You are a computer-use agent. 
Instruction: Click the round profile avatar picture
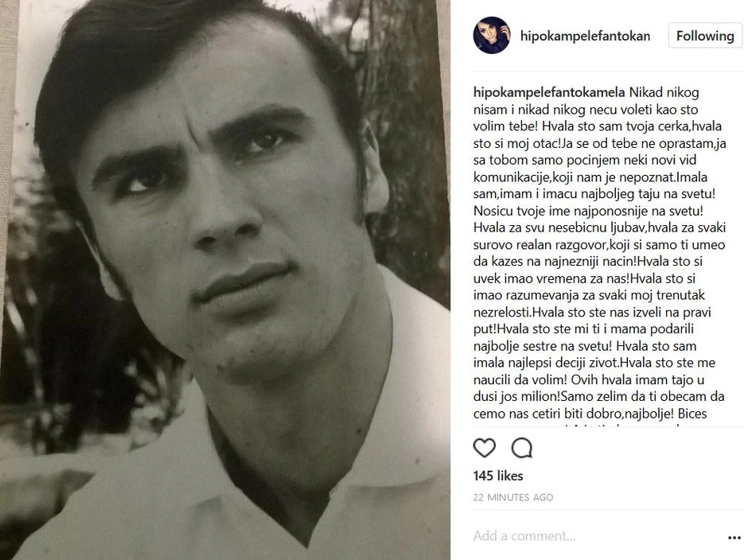pyautogui.click(x=491, y=36)
